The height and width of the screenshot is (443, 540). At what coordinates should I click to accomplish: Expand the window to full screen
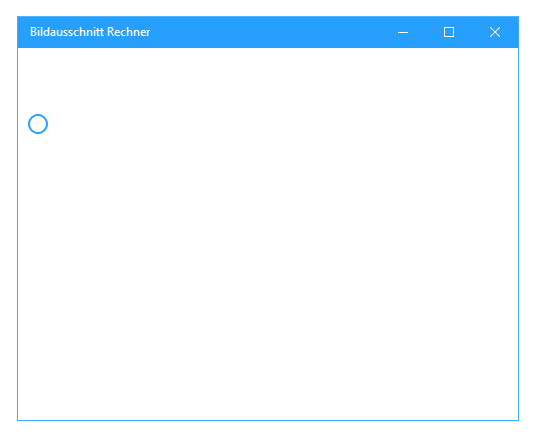pos(449,32)
